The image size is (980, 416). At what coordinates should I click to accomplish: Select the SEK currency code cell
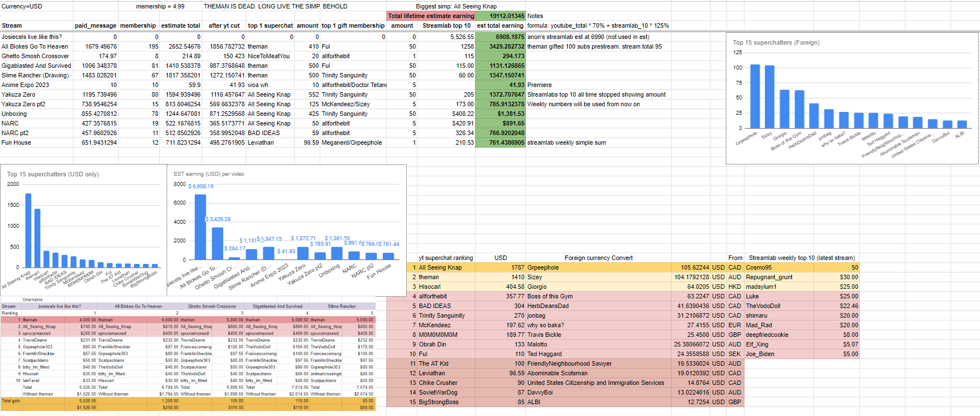coord(734,354)
